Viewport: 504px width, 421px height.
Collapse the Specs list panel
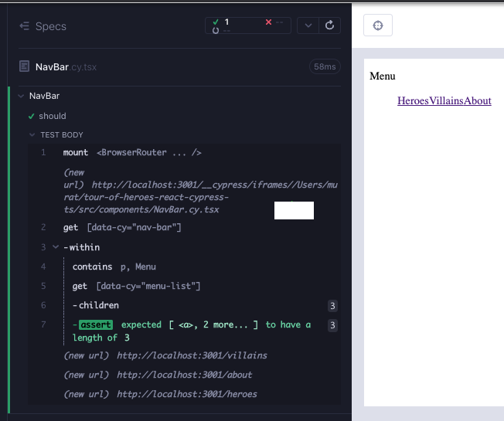(x=25, y=26)
